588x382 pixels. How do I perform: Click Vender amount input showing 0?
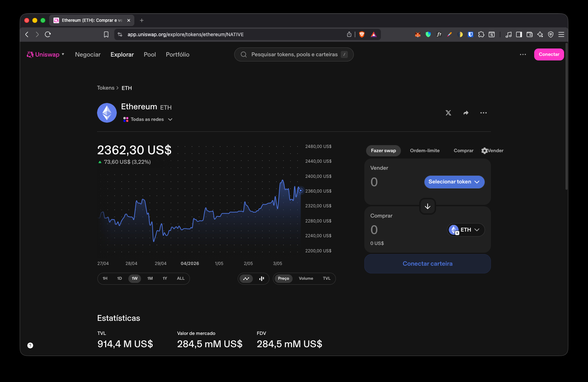(x=374, y=182)
